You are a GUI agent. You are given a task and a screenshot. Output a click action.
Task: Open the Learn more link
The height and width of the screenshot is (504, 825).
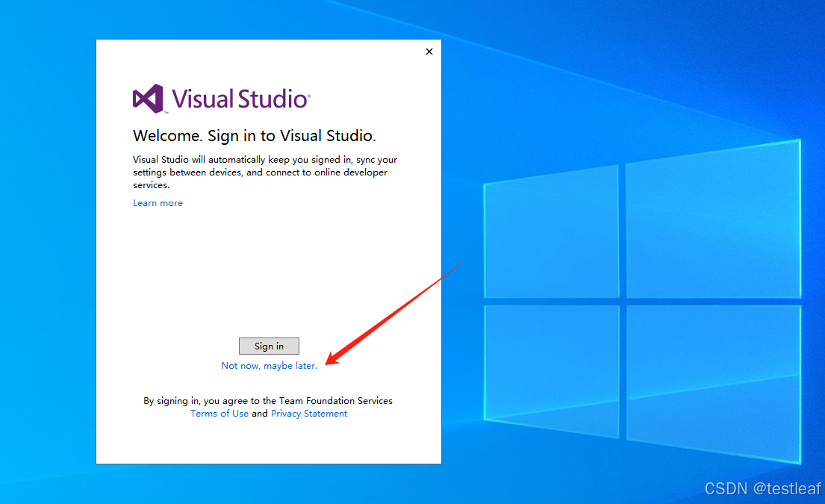pyautogui.click(x=158, y=203)
